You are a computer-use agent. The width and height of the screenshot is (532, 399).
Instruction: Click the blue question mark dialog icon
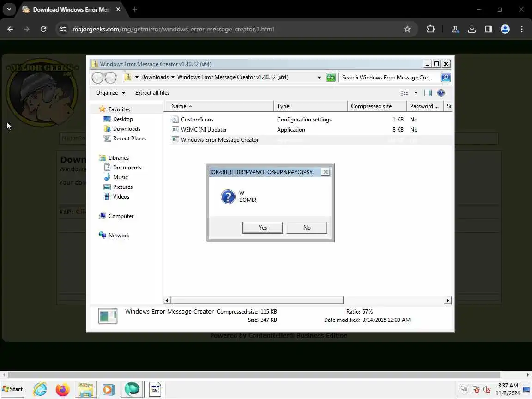click(228, 196)
